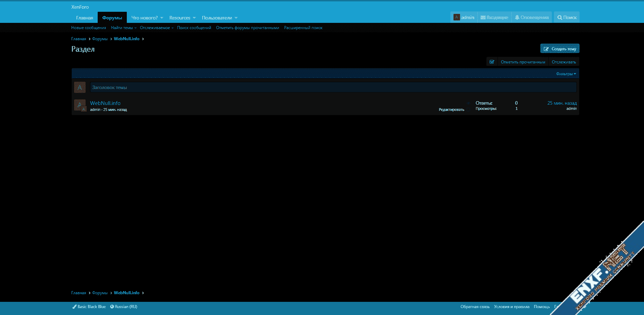Screen dimensions: 644x315
Task: Click the Поиск magnifying glass icon
Action: point(559,17)
